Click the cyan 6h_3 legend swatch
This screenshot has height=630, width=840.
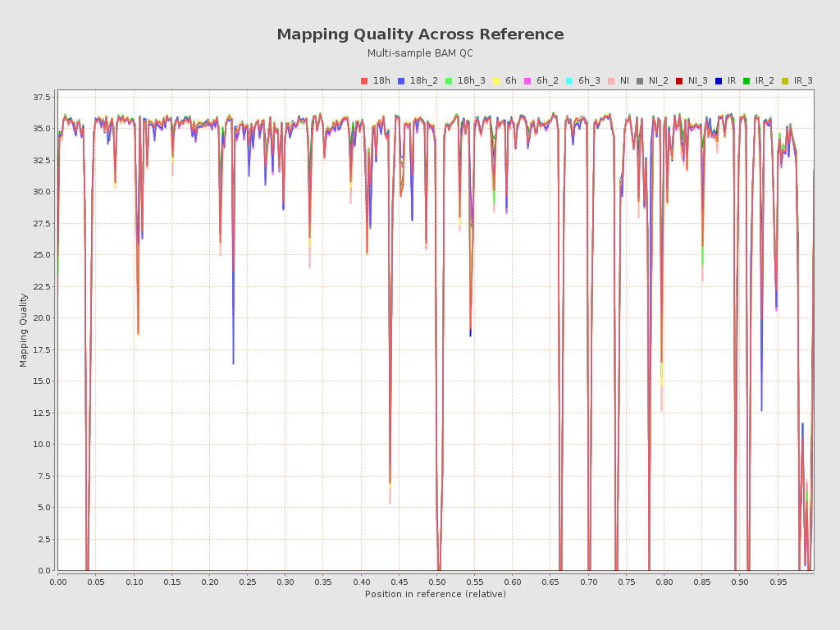pos(569,81)
